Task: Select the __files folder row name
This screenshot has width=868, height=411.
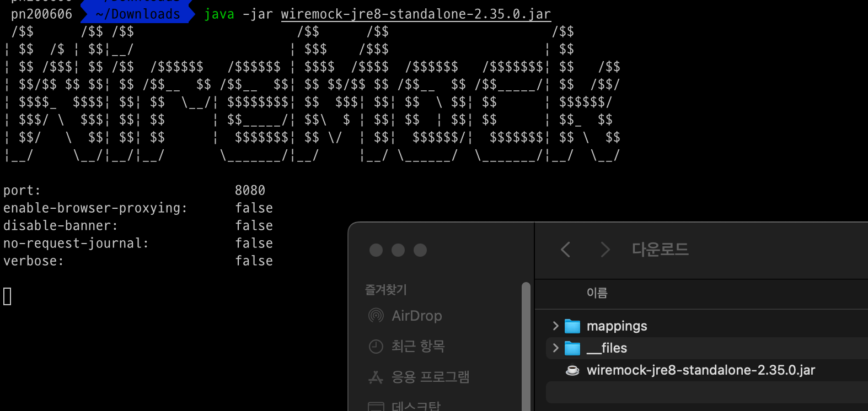Action: pyautogui.click(x=607, y=348)
